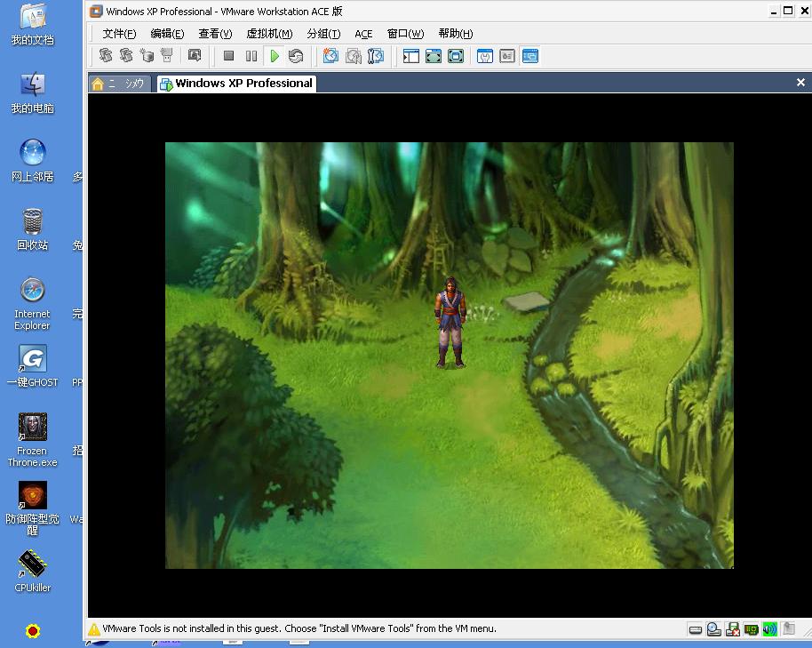Suspend the virtual machine using pause icon

(251, 56)
